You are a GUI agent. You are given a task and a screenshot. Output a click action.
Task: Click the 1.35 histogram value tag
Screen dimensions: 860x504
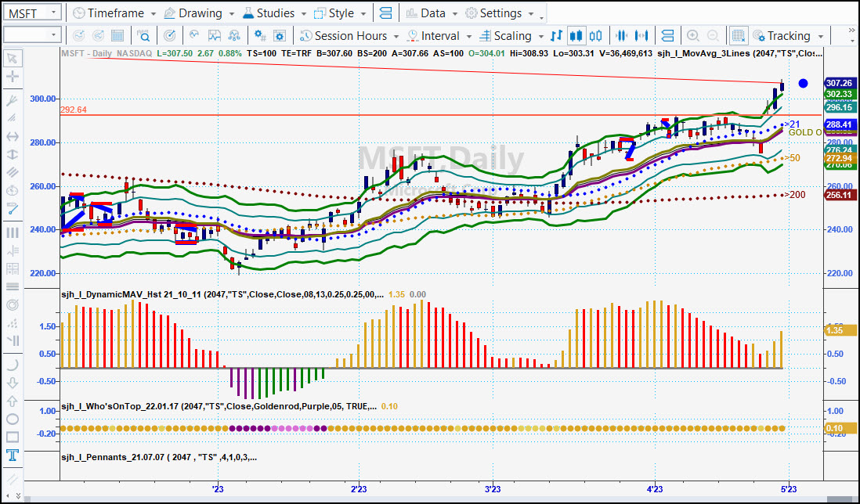tap(840, 329)
